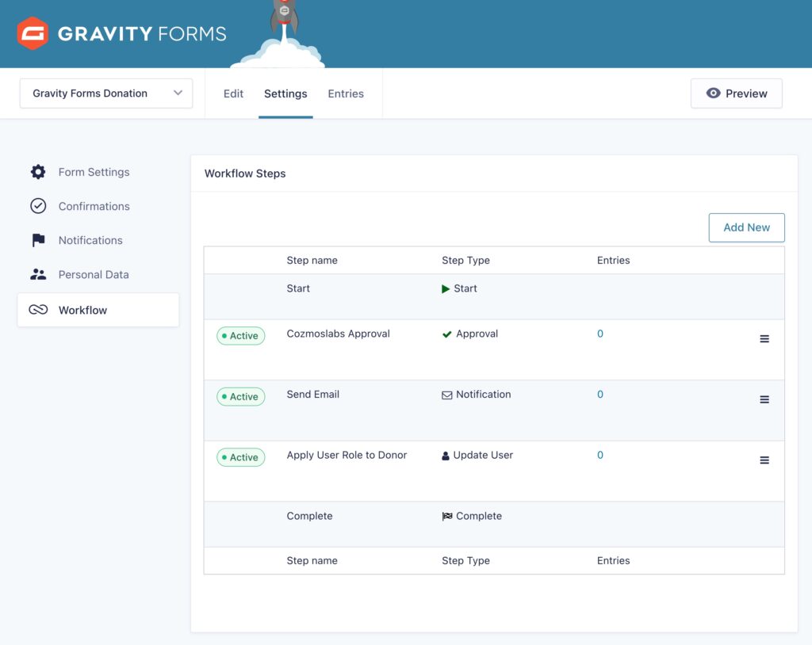Viewport: 812px width, 645px height.
Task: Click the green Start play icon
Action: [x=446, y=289]
